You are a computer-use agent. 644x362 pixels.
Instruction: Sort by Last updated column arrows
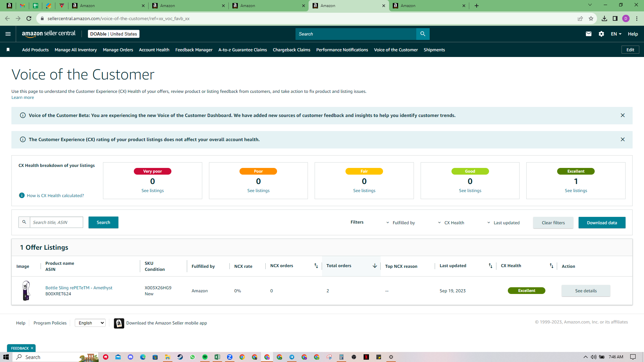tap(490, 266)
